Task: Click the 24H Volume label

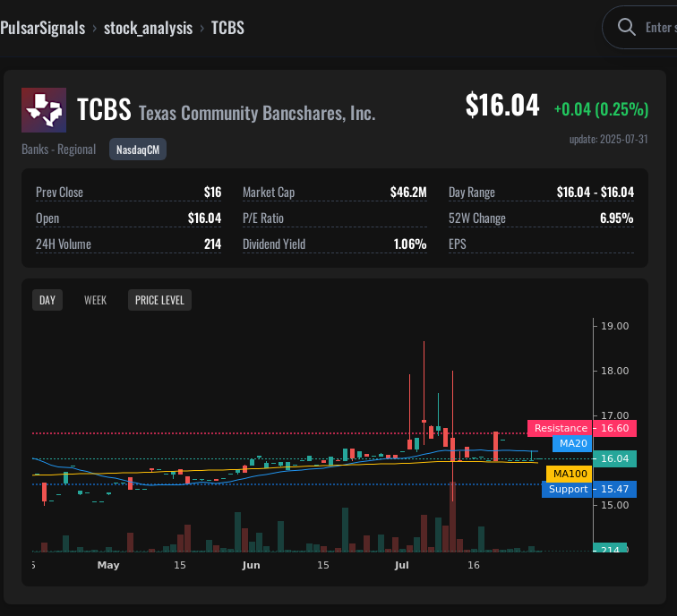Action: (64, 244)
